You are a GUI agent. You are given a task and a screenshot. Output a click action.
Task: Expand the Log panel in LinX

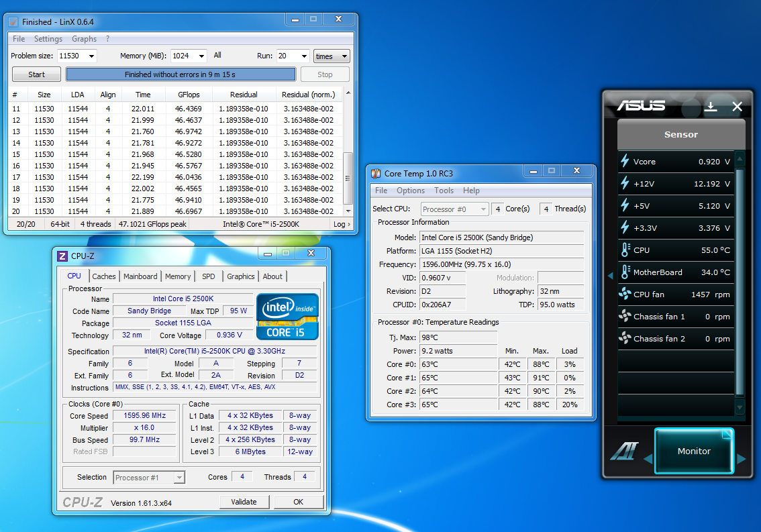click(x=342, y=224)
